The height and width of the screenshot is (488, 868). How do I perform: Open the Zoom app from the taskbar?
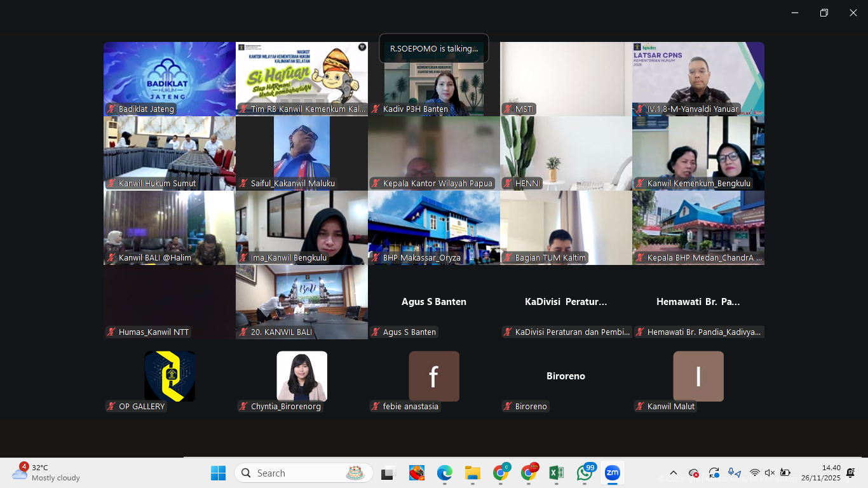(x=612, y=473)
